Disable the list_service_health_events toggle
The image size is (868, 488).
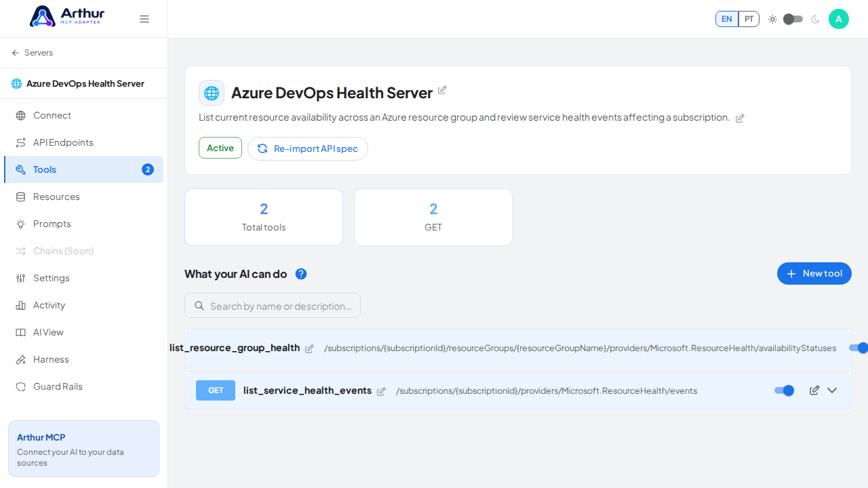[785, 390]
